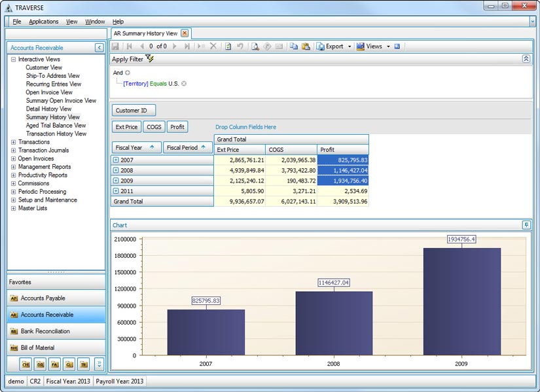Screen dimensions: 540x392
Task: Sort by the Fiscal Year header
Action: tap(136, 147)
